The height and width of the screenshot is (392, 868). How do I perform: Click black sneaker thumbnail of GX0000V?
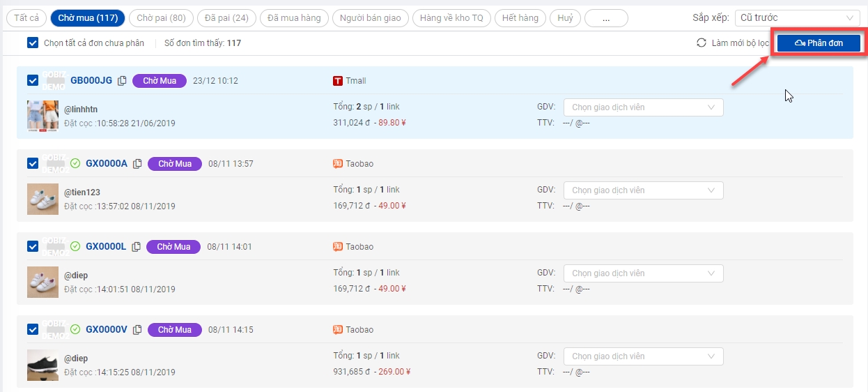pos(42,365)
